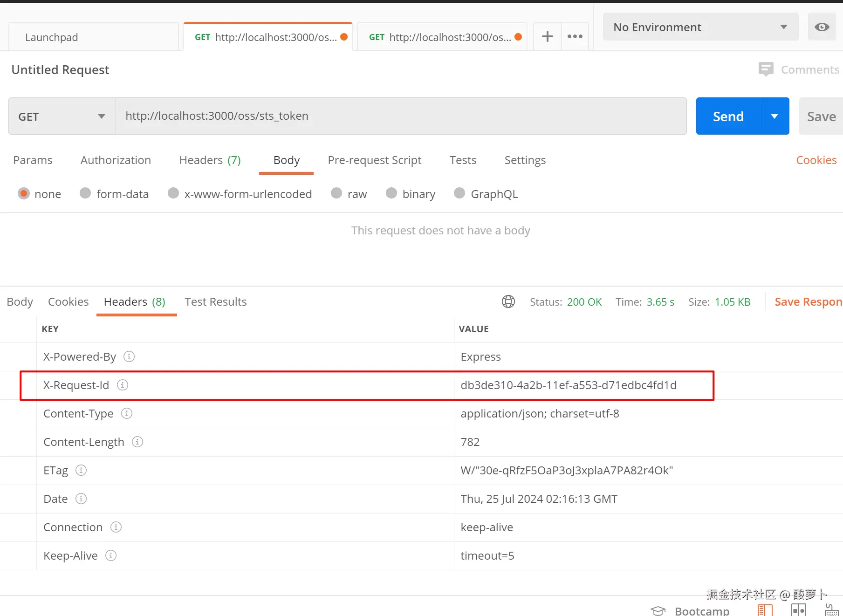The width and height of the screenshot is (843, 616).
Task: Select the binary body type
Action: 391,193
